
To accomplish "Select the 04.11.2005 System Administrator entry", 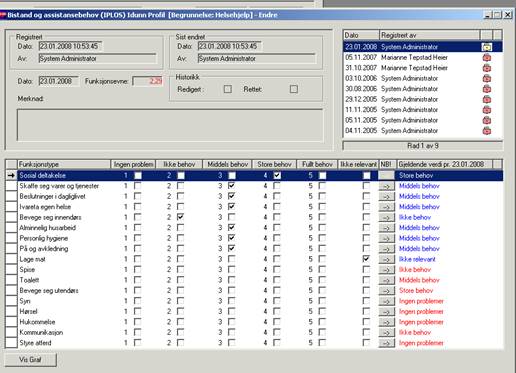I will coord(422,131).
